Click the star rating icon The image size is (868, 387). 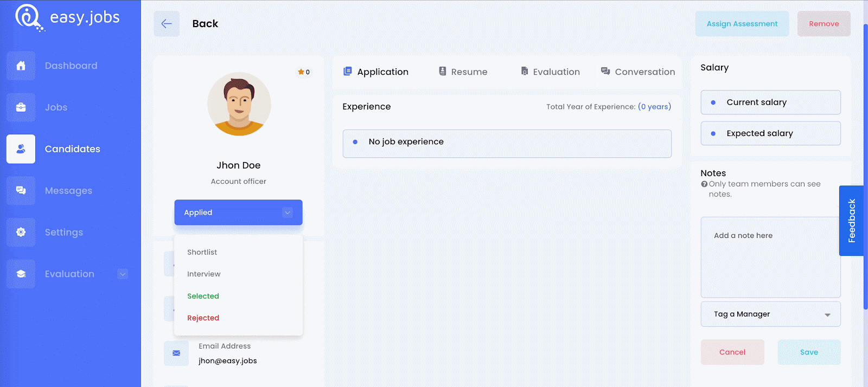tap(301, 72)
